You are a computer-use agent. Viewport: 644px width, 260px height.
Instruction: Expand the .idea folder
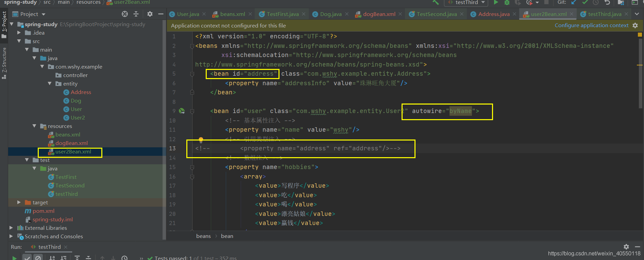pyautogui.click(x=19, y=33)
